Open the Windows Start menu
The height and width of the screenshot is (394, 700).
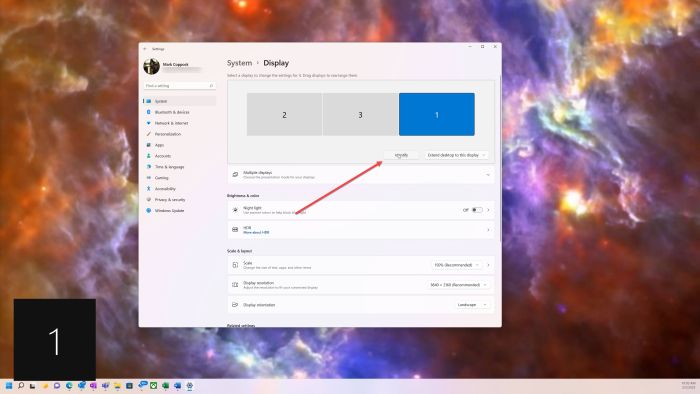pyautogui.click(x=8, y=386)
